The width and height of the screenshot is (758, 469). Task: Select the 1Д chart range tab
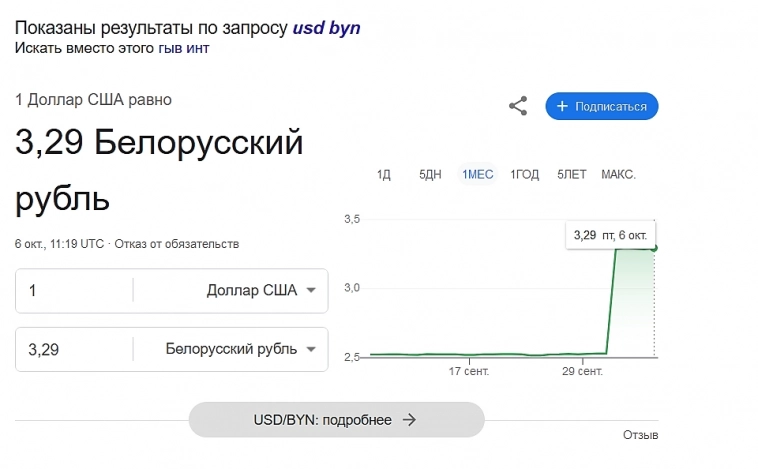point(383,175)
